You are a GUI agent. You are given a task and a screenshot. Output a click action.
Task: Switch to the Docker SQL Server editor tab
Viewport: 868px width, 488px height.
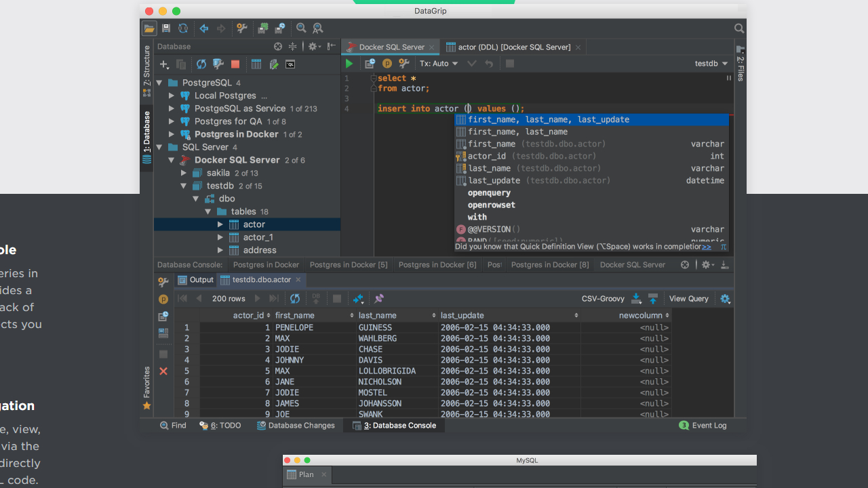(391, 47)
